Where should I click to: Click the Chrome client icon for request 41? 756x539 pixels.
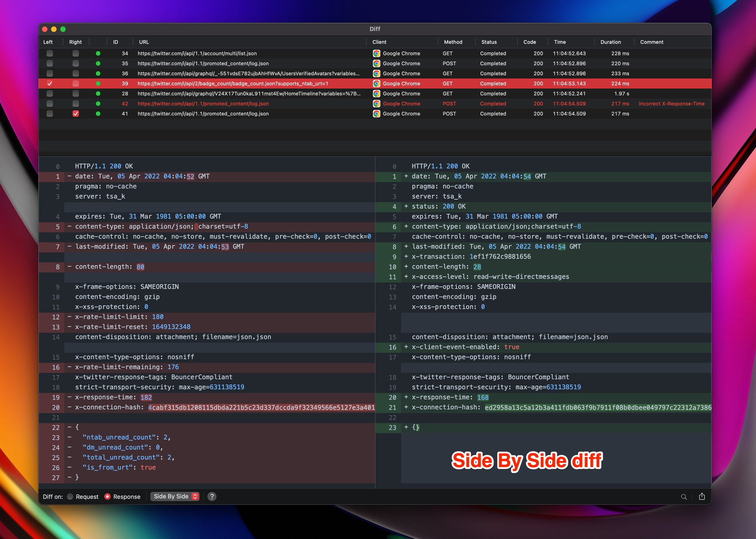click(377, 114)
